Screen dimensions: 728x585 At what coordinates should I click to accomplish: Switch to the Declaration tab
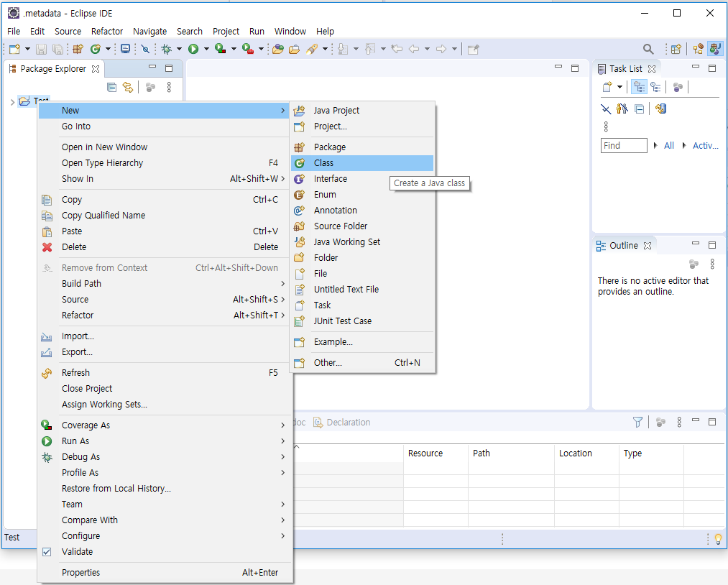point(342,422)
